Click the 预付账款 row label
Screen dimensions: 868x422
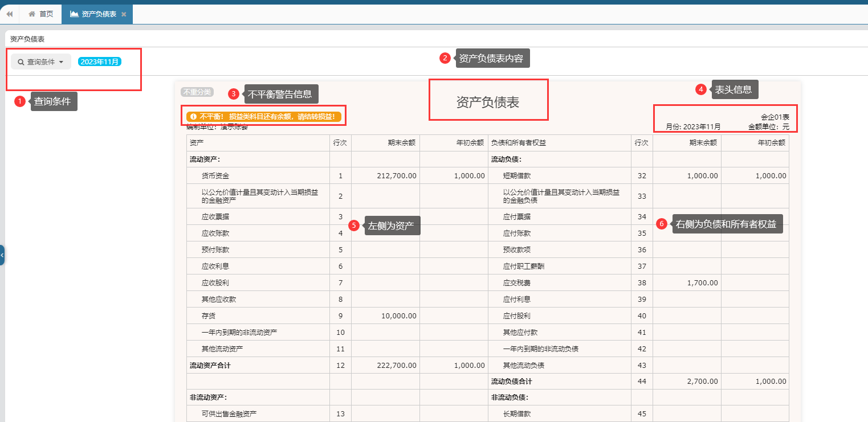pos(215,249)
